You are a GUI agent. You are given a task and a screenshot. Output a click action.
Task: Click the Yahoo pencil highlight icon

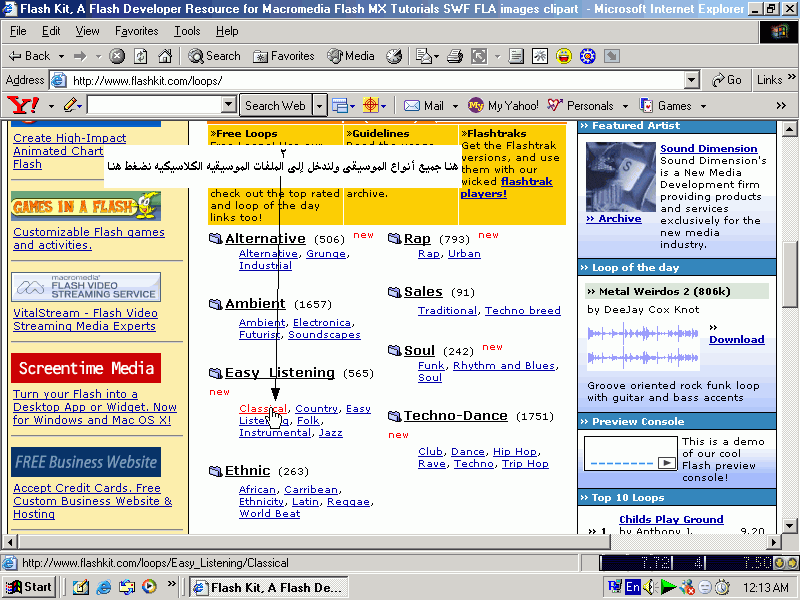pyautogui.click(x=70, y=106)
